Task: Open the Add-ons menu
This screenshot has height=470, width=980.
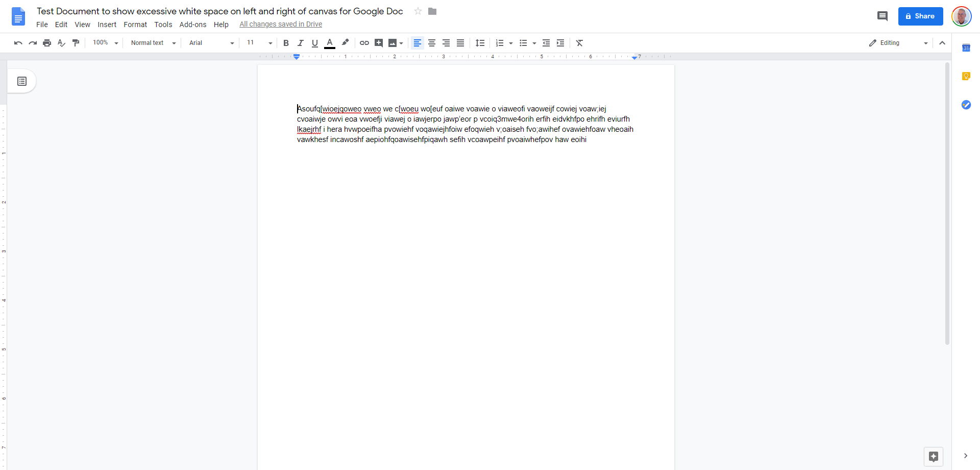Action: (192, 25)
